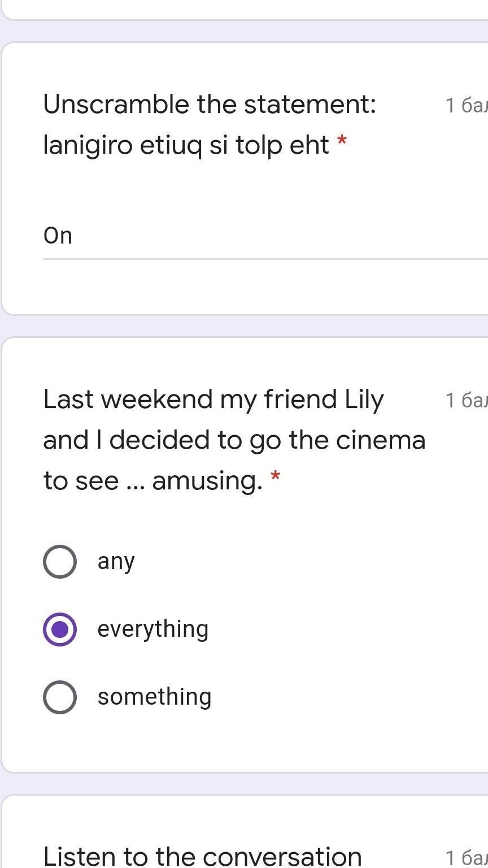Click the red asterisk after "amusing."

(x=276, y=477)
